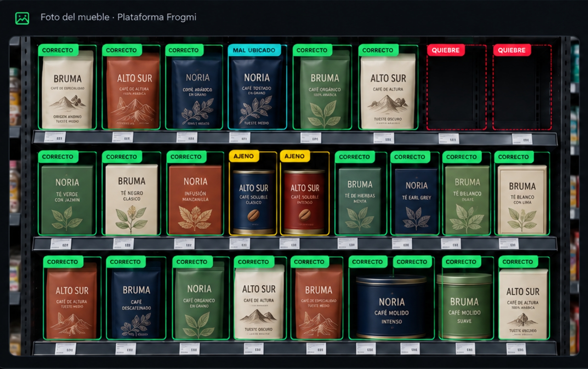Click CORRECTO tag on Bruma Té Negro Clásico
Viewport: 588px width, 369px height.
[x=122, y=157]
